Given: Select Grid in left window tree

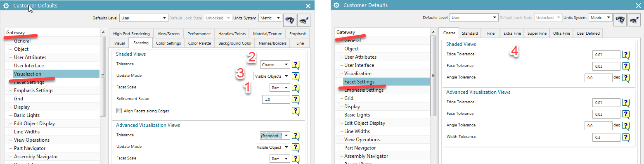Looking at the screenshot, I should click(19, 99).
